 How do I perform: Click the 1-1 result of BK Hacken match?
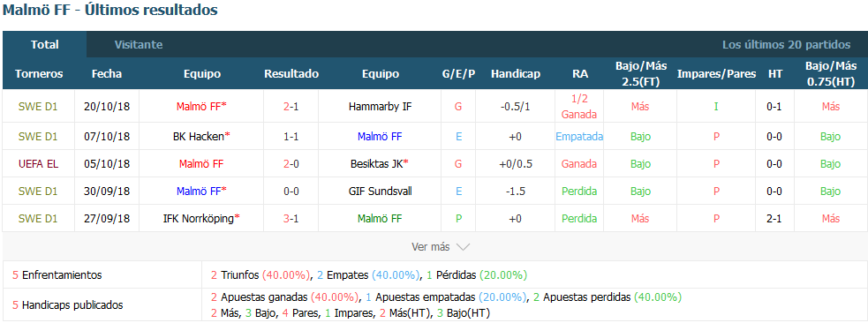[x=291, y=136]
